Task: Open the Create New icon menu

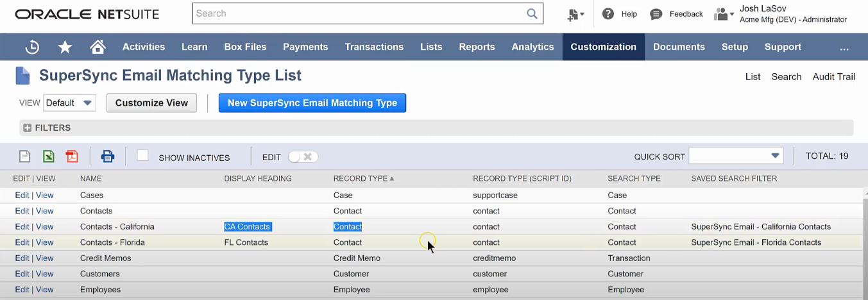Action: coord(575,14)
